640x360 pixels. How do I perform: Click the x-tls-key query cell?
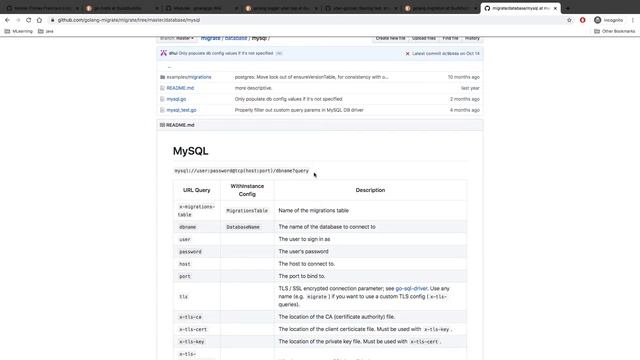pyautogui.click(x=197, y=341)
